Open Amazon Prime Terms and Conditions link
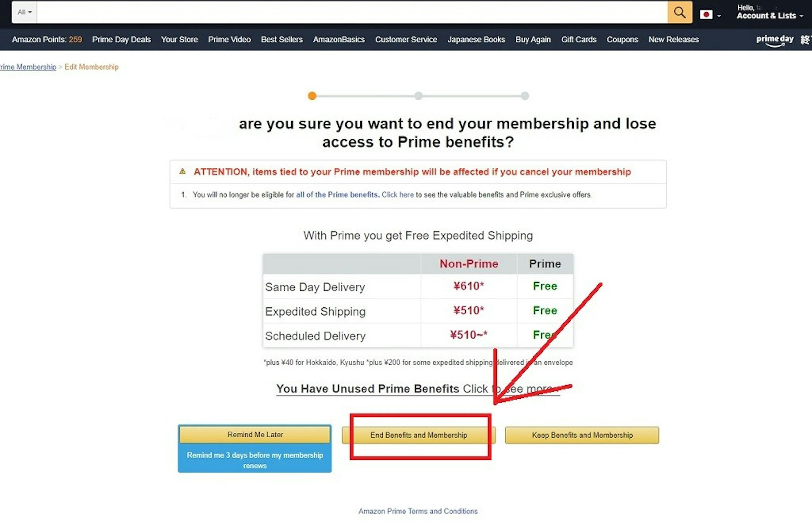 [418, 510]
